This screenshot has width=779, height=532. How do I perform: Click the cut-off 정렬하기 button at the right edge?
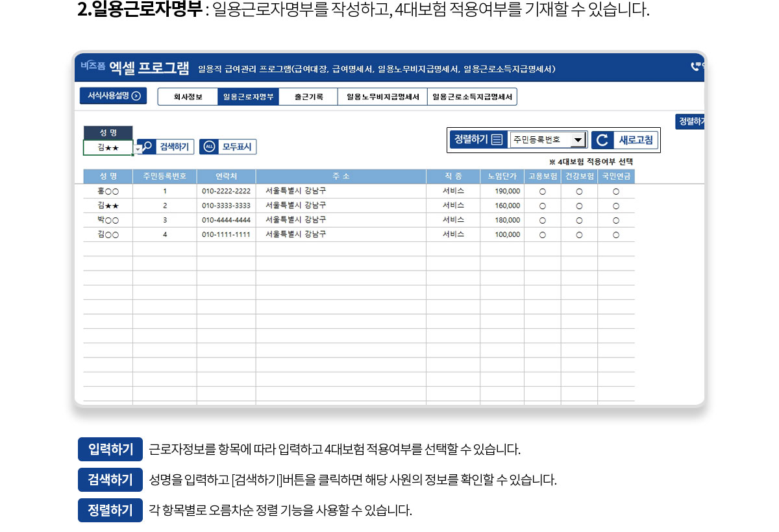pyautogui.click(x=690, y=121)
